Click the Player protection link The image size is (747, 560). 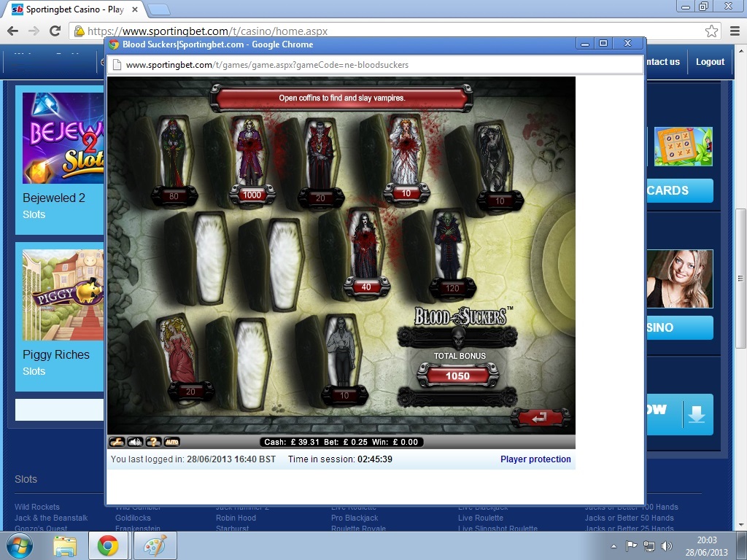535,459
